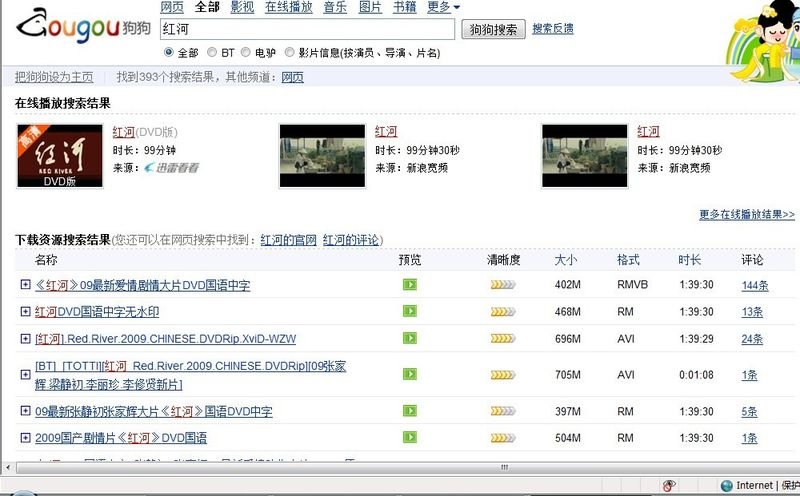Click clarity rating of the 402M result
Image resolution: width=800 pixels, height=496 pixels.
503,285
